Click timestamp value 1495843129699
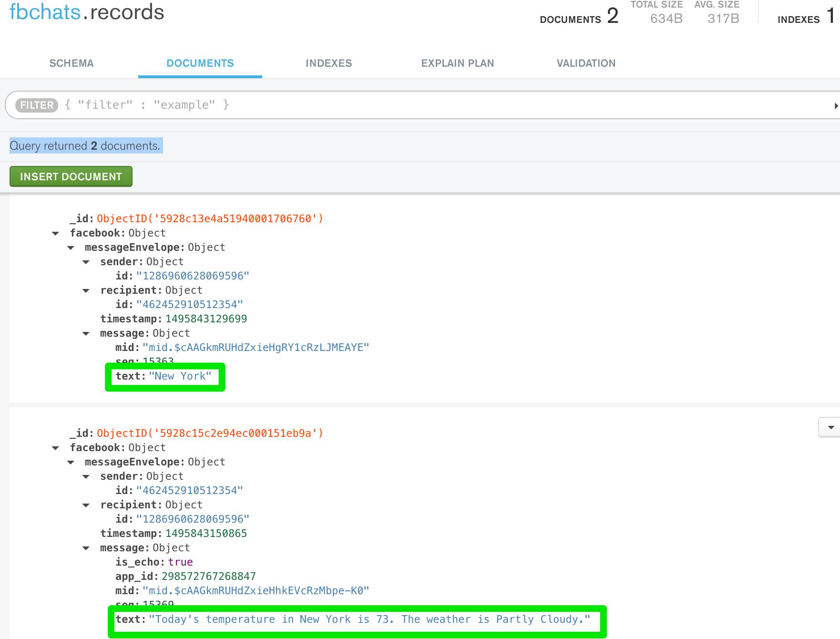The image size is (840, 639). (x=206, y=319)
